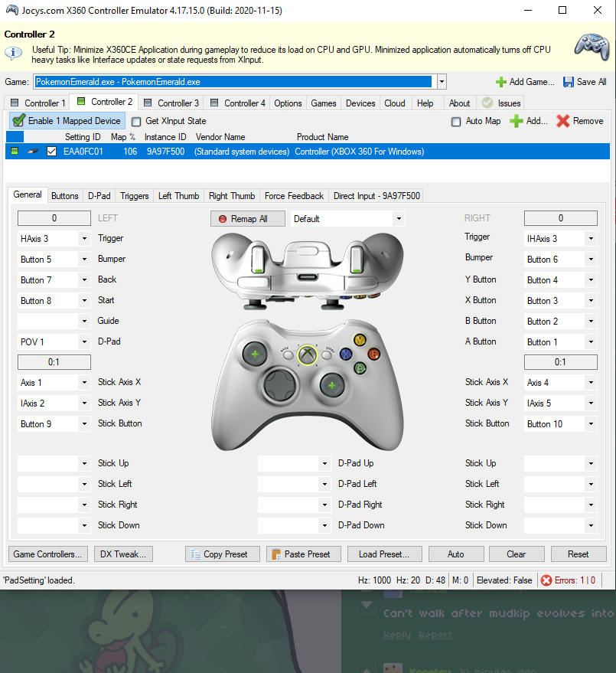Click the device gamepad icon in device row
This screenshot has height=673, width=616.
(x=33, y=152)
